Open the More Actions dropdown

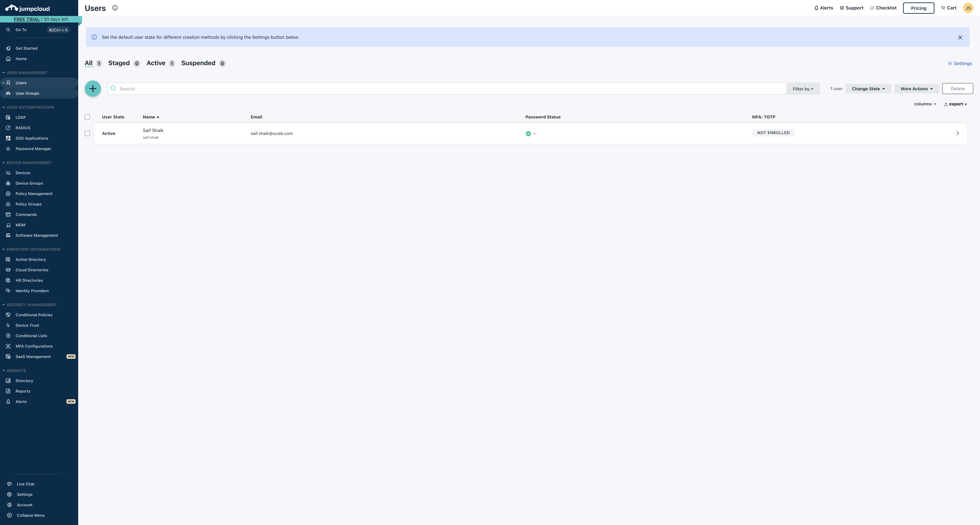click(916, 89)
